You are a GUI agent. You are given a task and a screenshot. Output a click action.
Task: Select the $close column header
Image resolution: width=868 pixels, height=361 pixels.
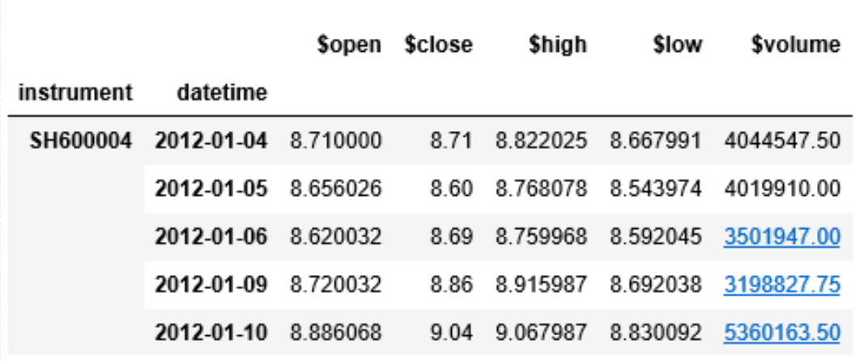coord(438,45)
